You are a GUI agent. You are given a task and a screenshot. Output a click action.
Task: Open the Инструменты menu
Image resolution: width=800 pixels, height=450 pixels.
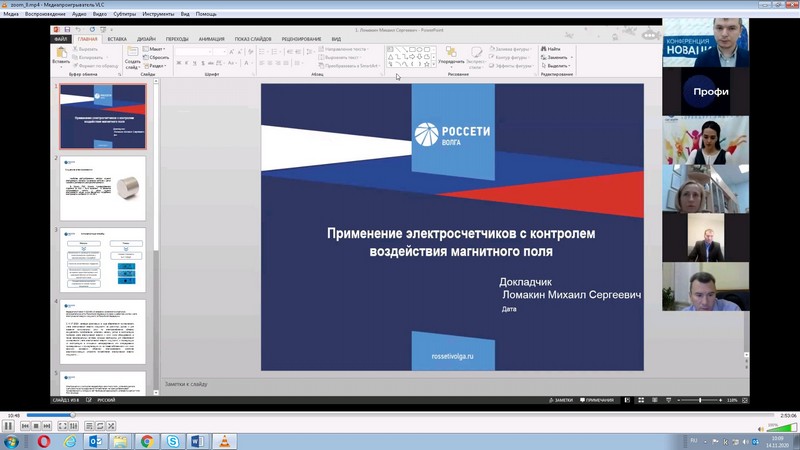(158, 14)
